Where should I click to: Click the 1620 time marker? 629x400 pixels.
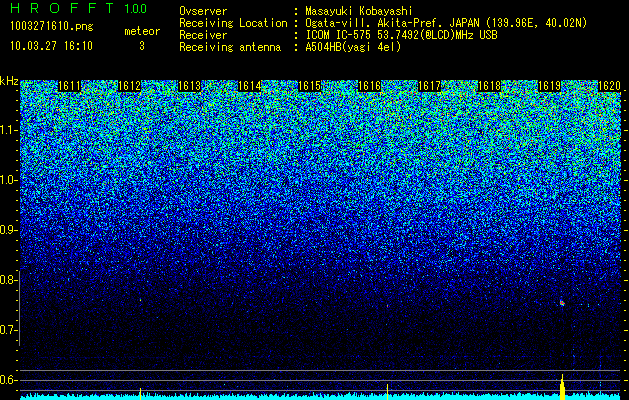[x=609, y=86]
